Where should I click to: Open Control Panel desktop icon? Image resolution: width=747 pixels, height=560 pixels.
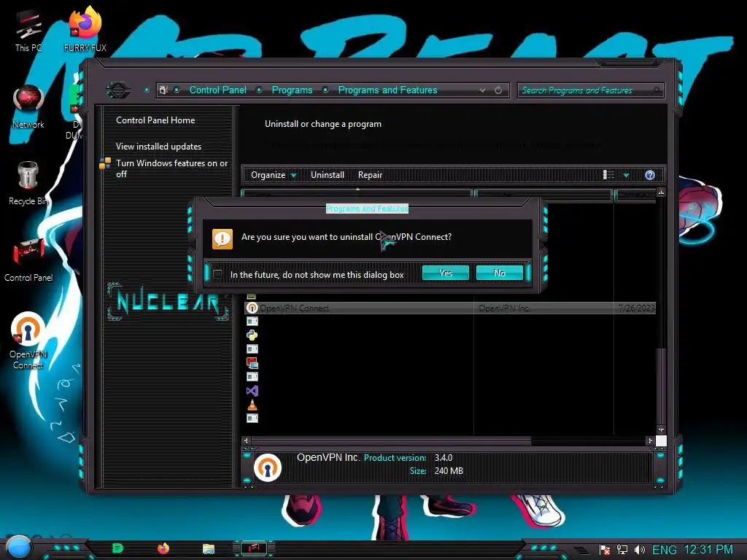coord(28,260)
